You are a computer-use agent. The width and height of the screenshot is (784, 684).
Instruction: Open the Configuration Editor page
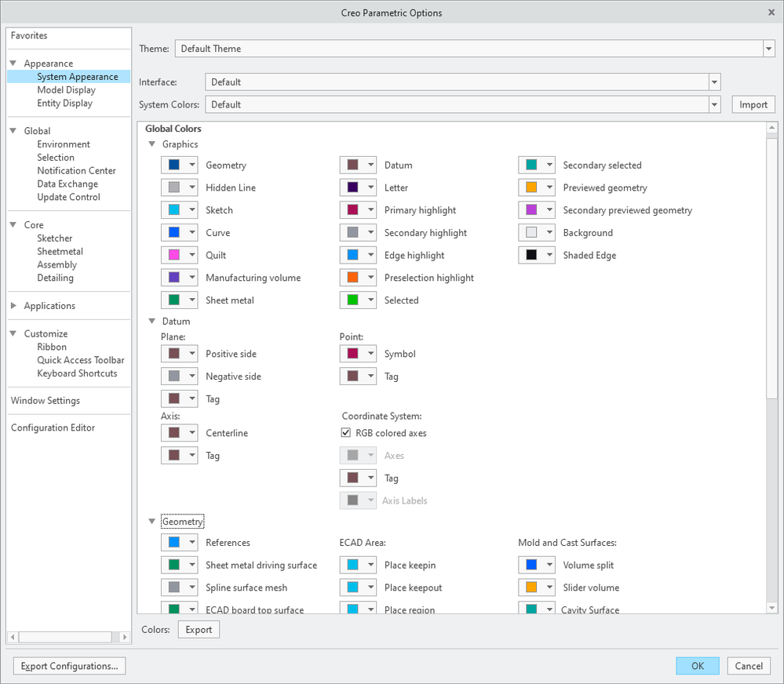[53, 427]
